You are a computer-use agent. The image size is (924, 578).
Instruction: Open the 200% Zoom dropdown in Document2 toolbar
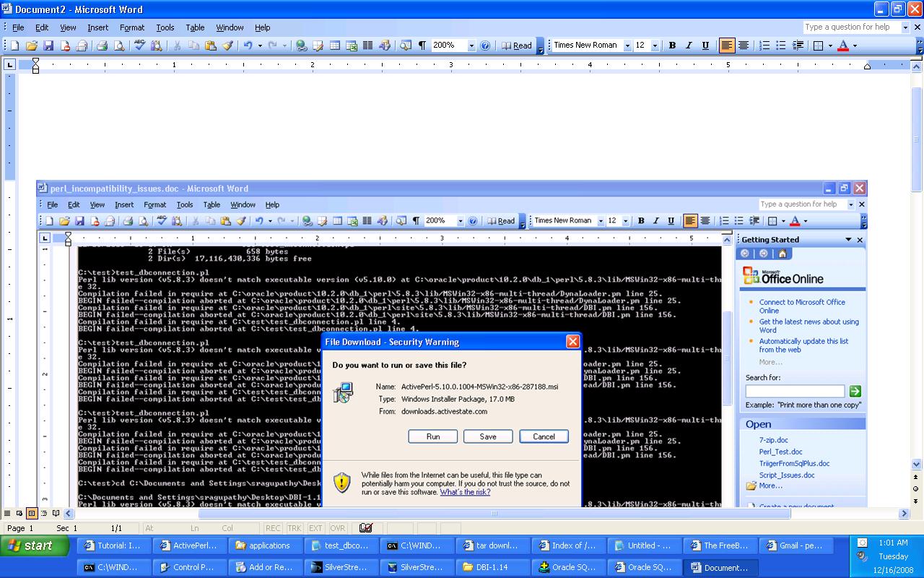click(x=471, y=46)
